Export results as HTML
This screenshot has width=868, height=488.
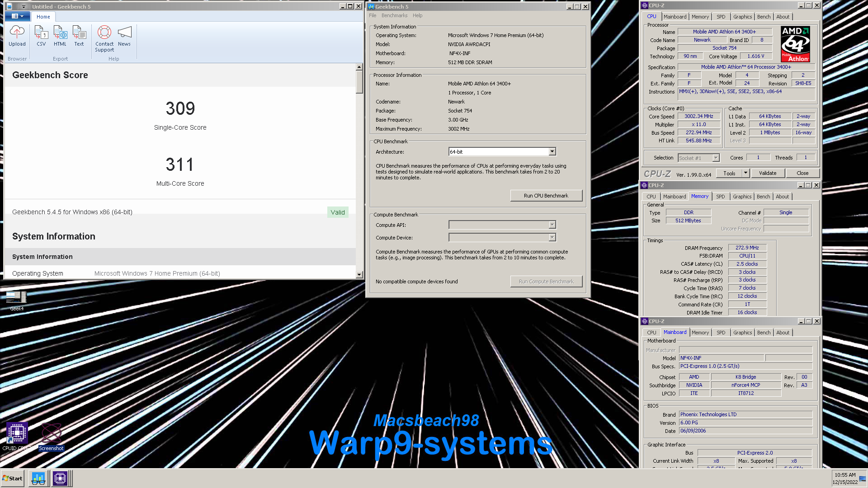click(60, 36)
